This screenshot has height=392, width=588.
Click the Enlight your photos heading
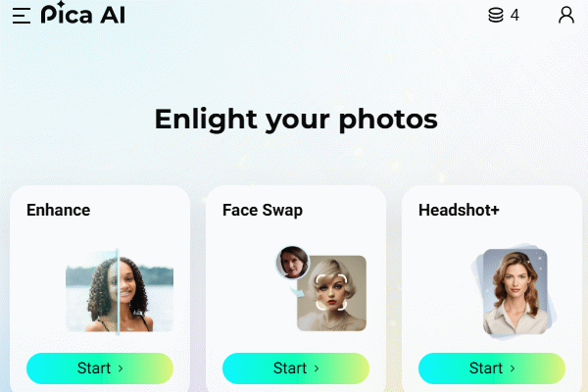(296, 120)
